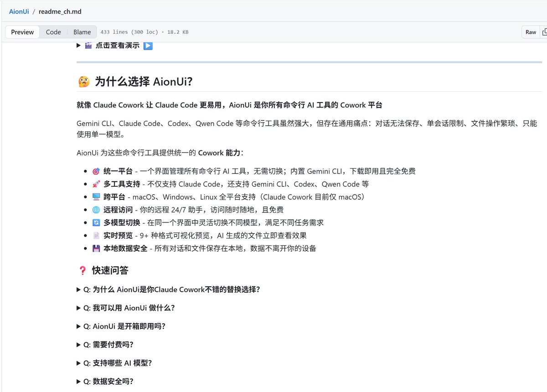This screenshot has height=392, width=547.
Task: Click the document emoji beside 实时预览
Action: coord(96,236)
